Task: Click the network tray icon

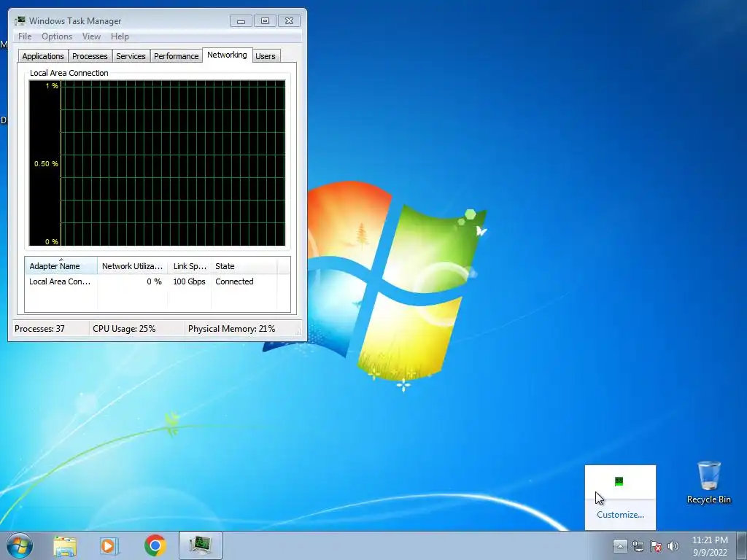Action: tap(638, 546)
